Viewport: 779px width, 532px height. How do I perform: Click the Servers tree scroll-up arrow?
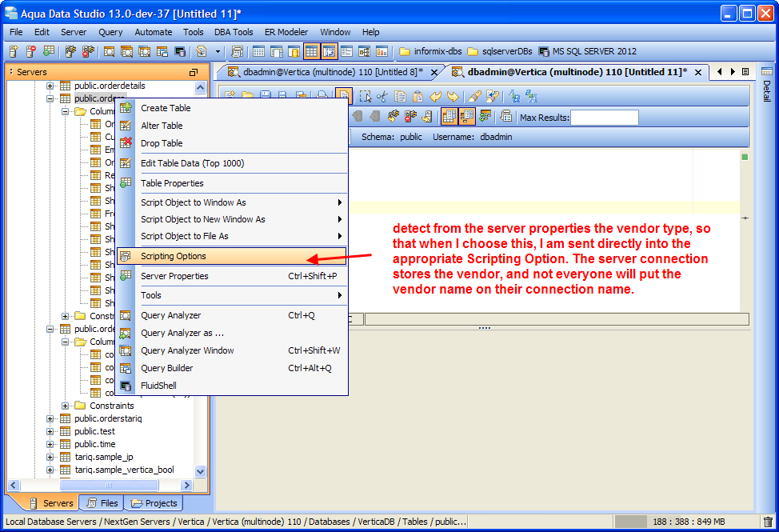[200, 87]
